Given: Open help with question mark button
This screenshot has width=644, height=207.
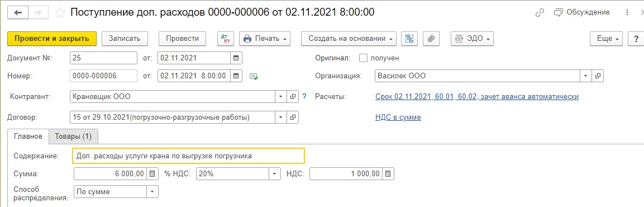Looking at the screenshot, I should click(x=636, y=38).
